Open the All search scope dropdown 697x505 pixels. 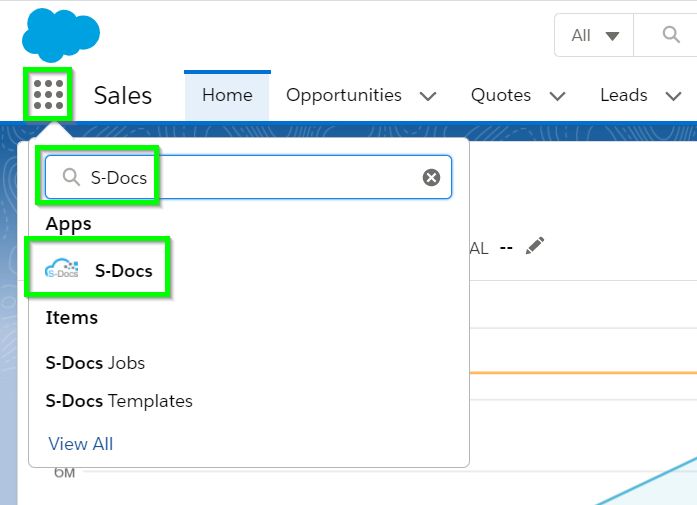coord(595,35)
